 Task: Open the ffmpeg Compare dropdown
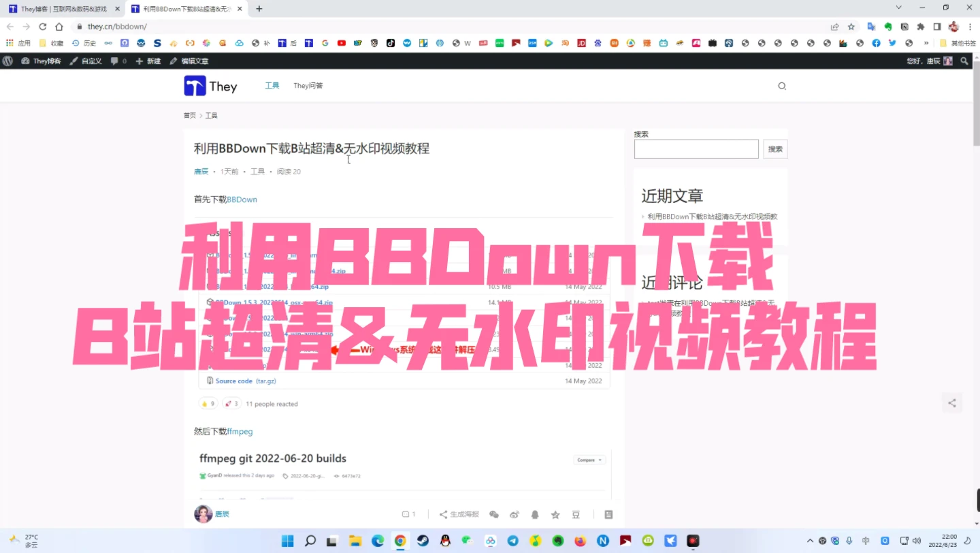click(x=589, y=460)
